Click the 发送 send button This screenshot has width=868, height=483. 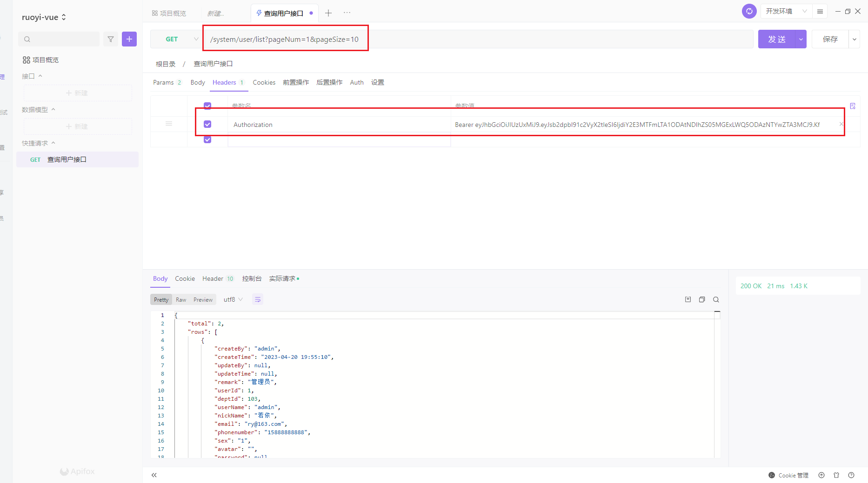pyautogui.click(x=777, y=40)
